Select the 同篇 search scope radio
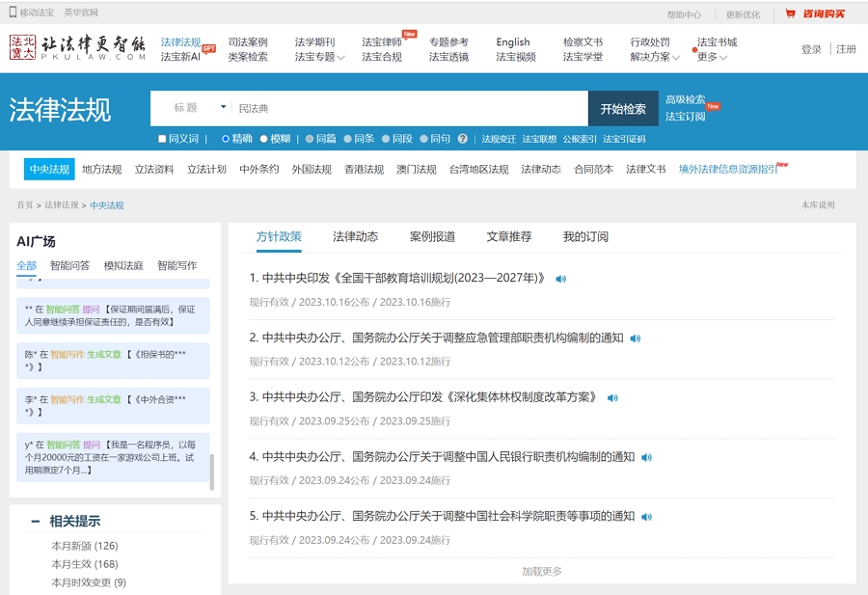Viewport: 868px width, 595px height. [310, 139]
